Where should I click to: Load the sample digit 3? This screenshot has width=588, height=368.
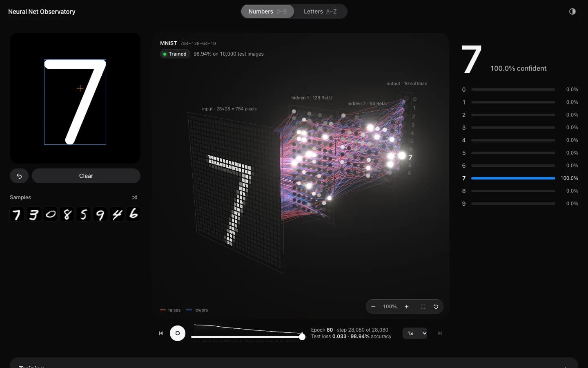[33, 214]
